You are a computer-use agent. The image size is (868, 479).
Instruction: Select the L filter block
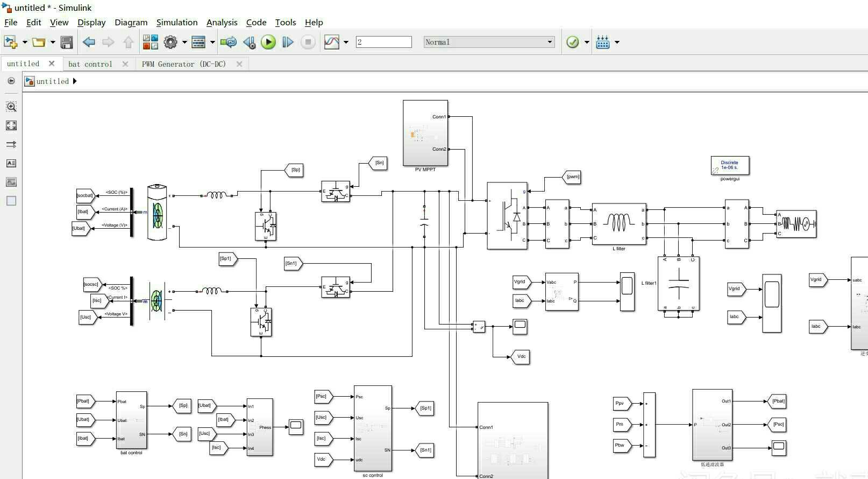pos(619,224)
